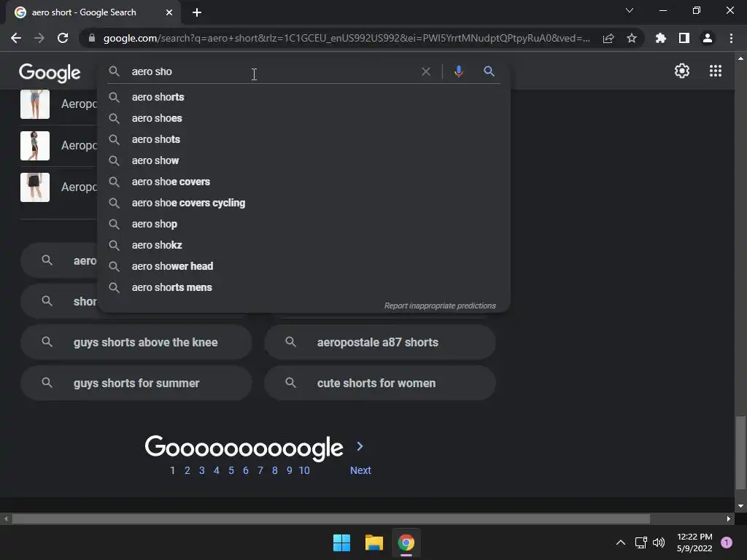This screenshot has width=747, height=560.
Task: Click the vertical scrollbar down arrow
Action: tap(740, 506)
